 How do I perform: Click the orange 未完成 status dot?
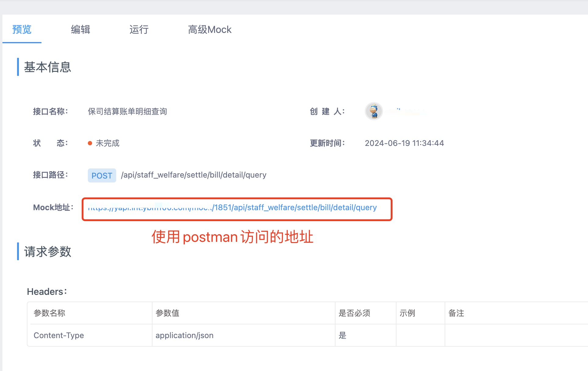[x=90, y=143]
